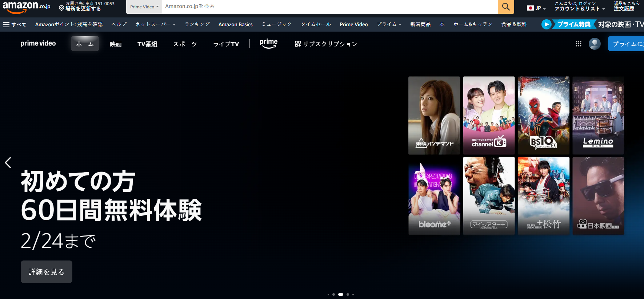Open the ヘルプ link
This screenshot has height=299, width=644.
pyautogui.click(x=119, y=24)
